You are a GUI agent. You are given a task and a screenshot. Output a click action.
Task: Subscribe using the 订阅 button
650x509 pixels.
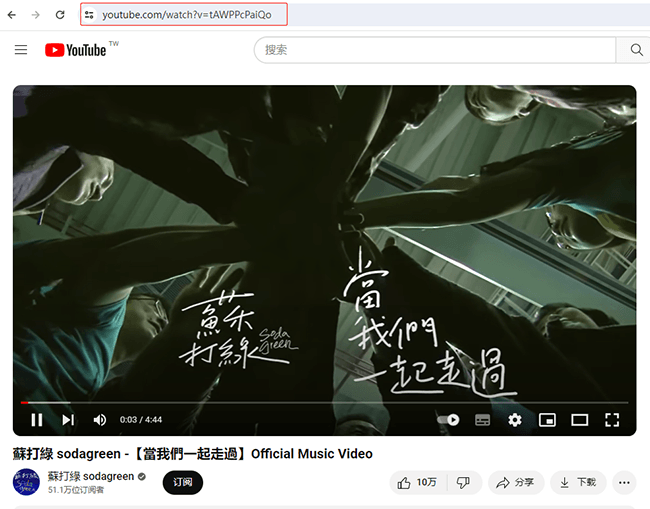coord(183,482)
